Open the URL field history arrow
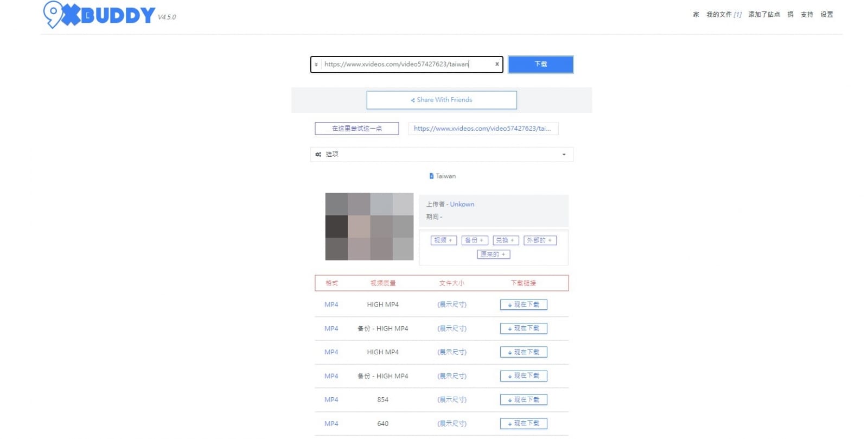Screen dimensions: 868x439 (x=316, y=65)
